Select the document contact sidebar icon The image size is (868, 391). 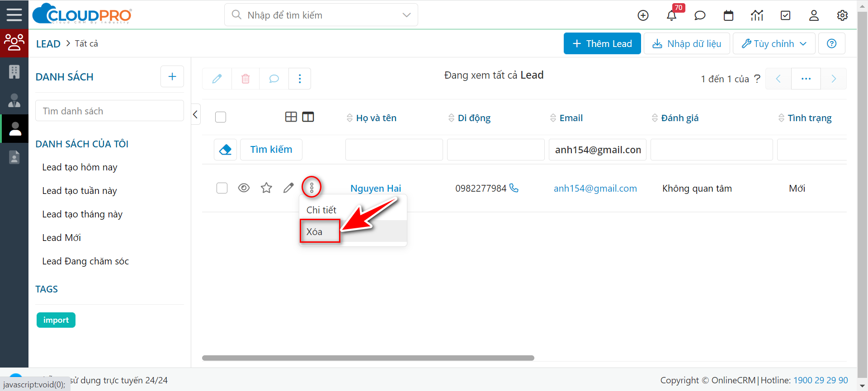14,157
